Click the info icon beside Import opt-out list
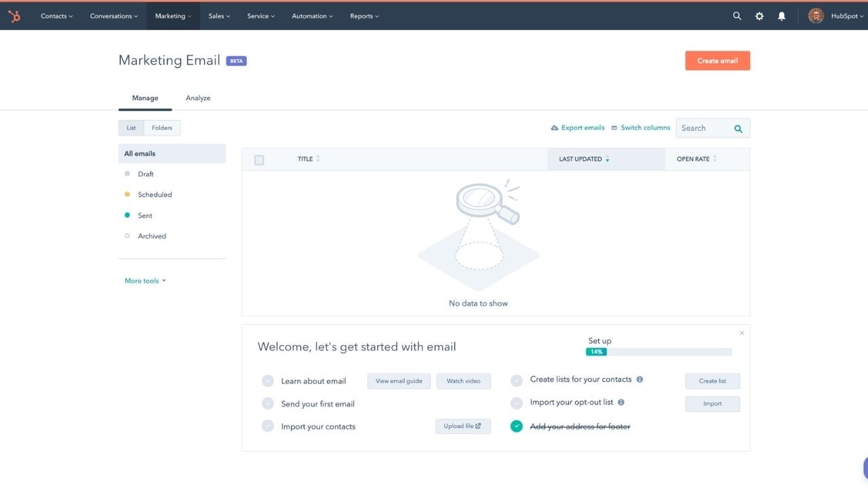868x488 pixels. point(621,402)
